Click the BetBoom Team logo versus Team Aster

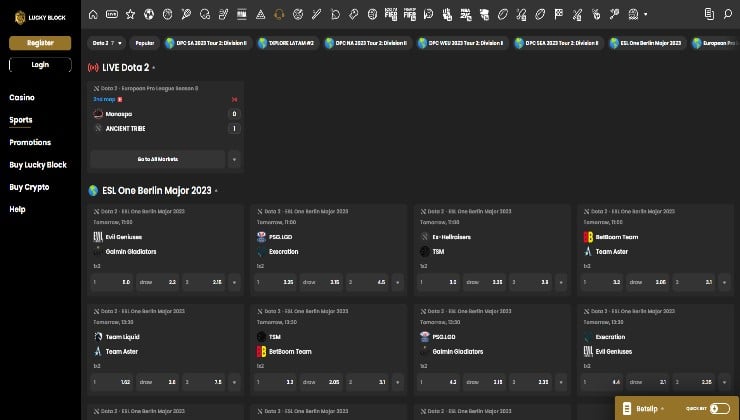588,237
